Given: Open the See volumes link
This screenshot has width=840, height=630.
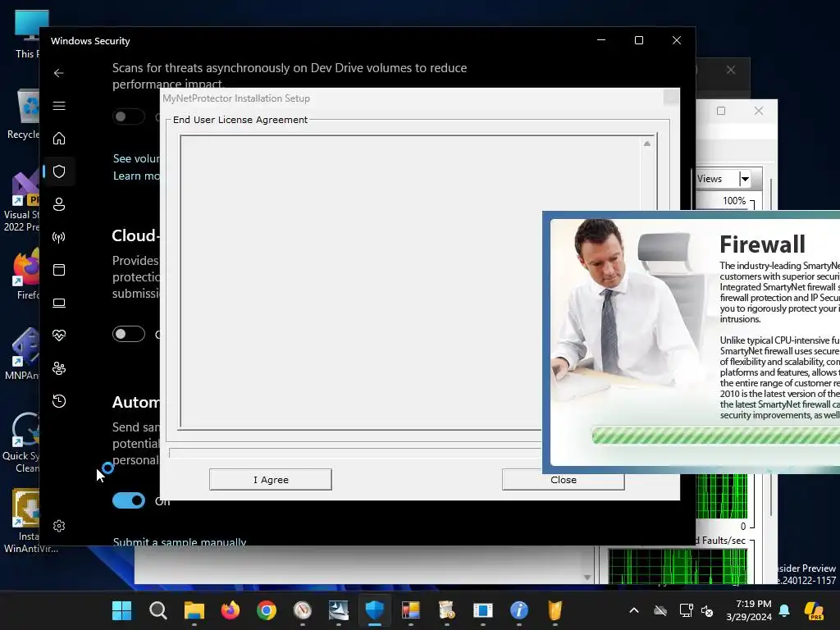Looking at the screenshot, I should pos(136,158).
